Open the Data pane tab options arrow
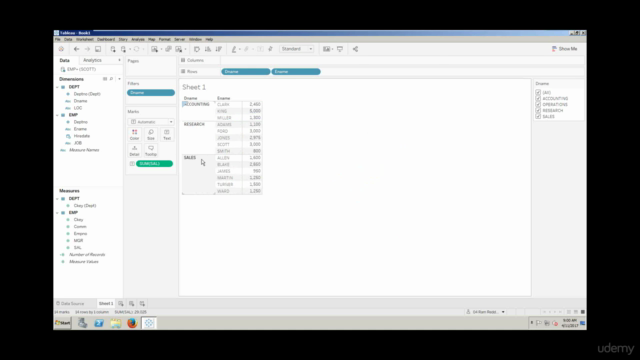 click(x=119, y=60)
